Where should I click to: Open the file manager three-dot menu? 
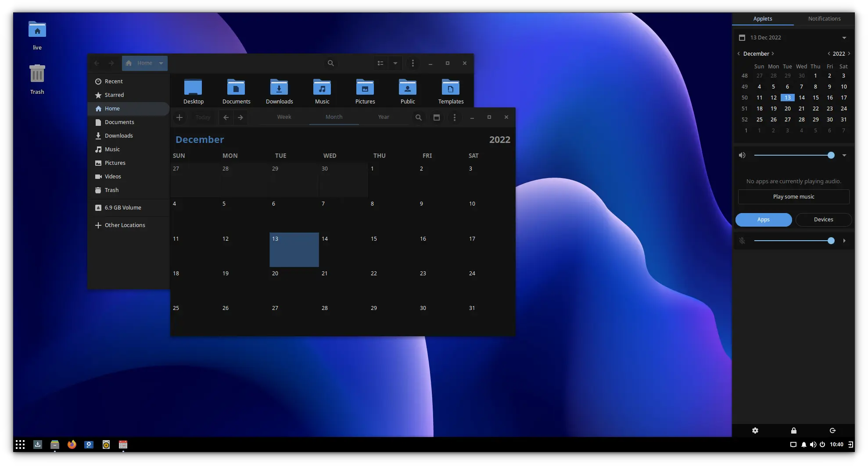[412, 63]
